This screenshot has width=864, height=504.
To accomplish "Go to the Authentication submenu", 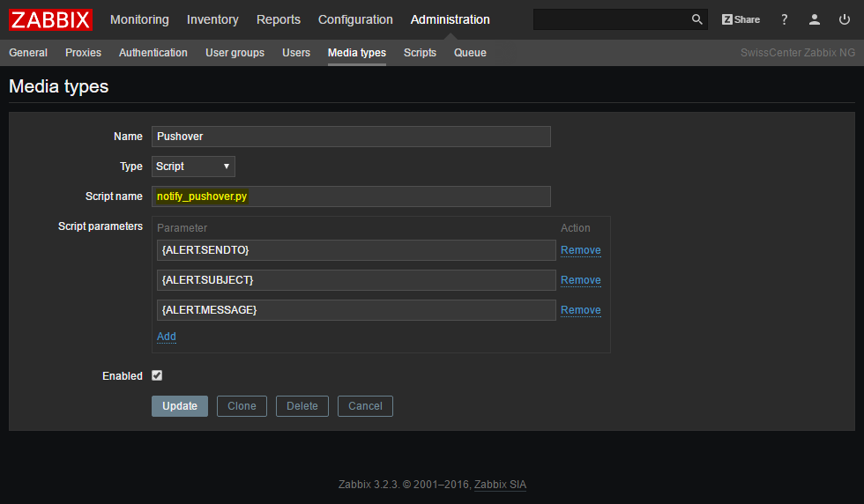I will [x=153, y=53].
